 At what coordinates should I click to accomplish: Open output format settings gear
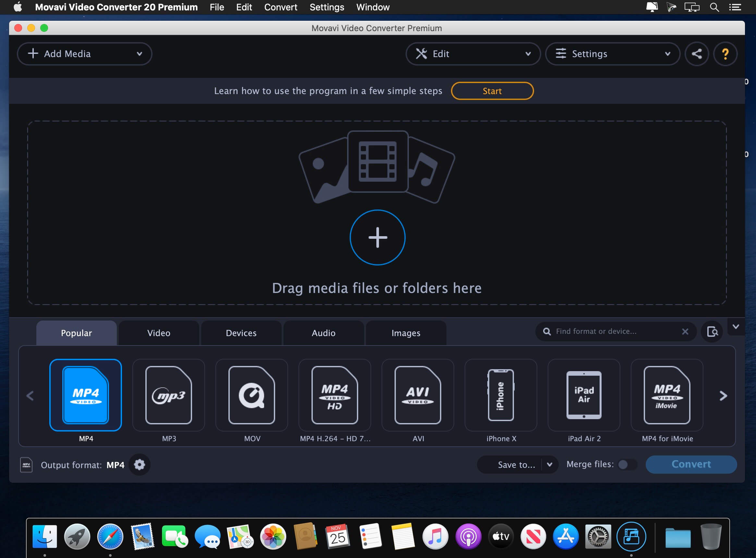pos(140,465)
